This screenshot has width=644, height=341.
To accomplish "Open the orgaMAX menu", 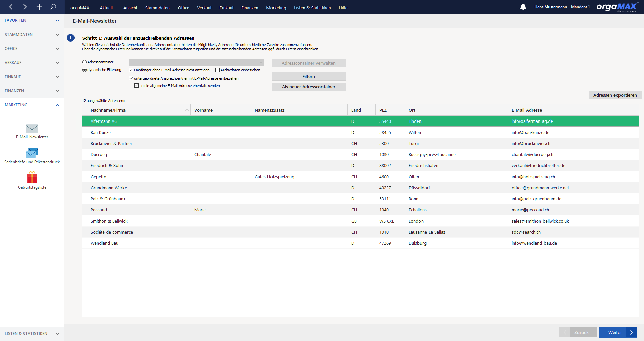I will click(x=80, y=8).
